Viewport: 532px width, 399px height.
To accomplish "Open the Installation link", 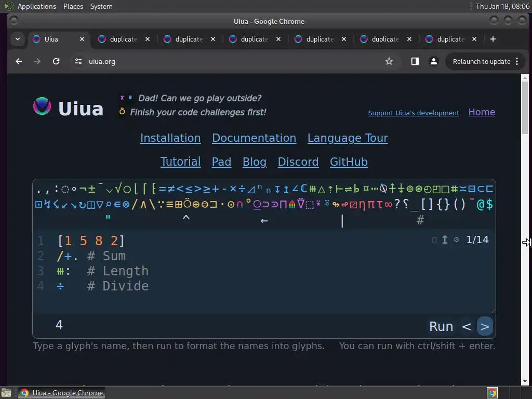I will pos(170,138).
